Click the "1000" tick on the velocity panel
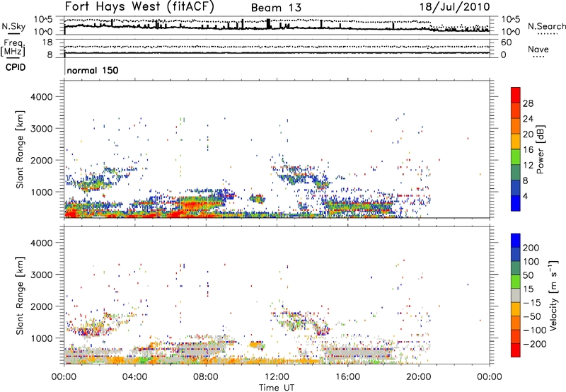 point(41,338)
